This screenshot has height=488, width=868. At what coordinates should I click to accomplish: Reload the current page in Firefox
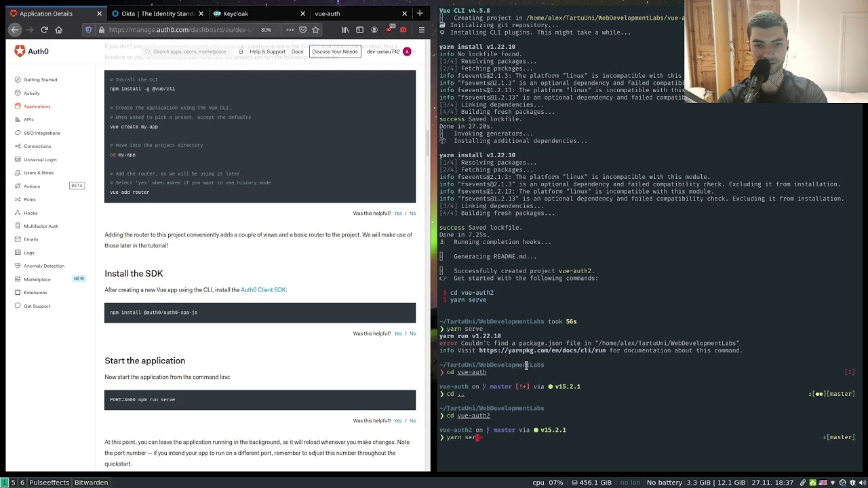[44, 30]
